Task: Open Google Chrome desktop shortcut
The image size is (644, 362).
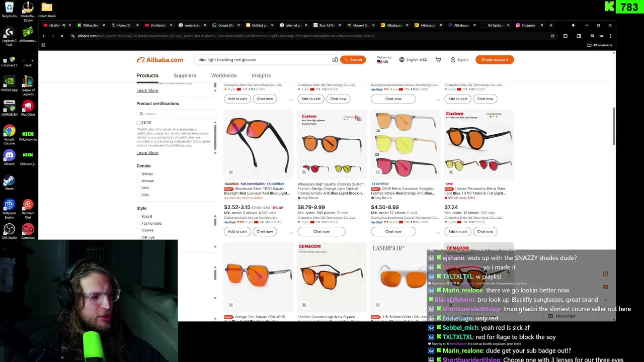Action: point(9,135)
